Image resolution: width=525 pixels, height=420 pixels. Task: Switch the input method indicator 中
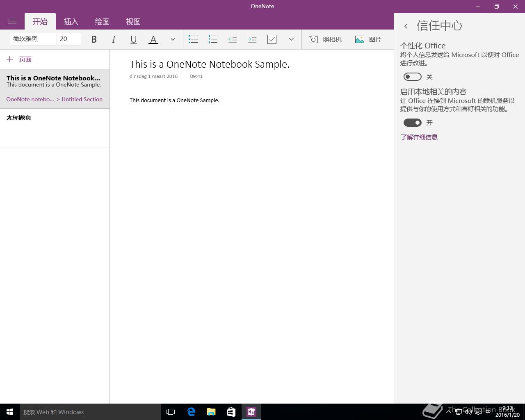click(488, 411)
